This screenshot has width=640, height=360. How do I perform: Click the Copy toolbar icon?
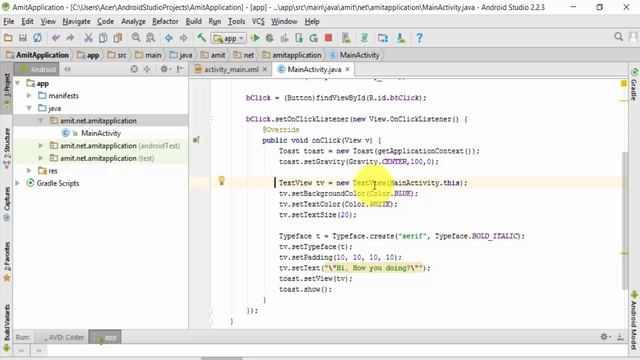[103, 38]
